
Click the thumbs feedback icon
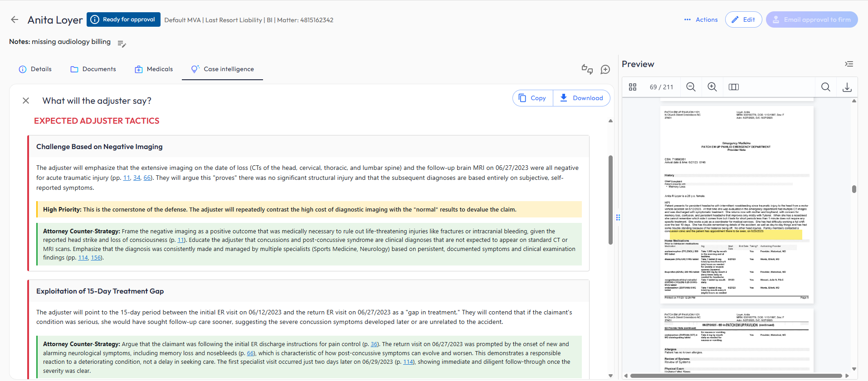click(587, 69)
